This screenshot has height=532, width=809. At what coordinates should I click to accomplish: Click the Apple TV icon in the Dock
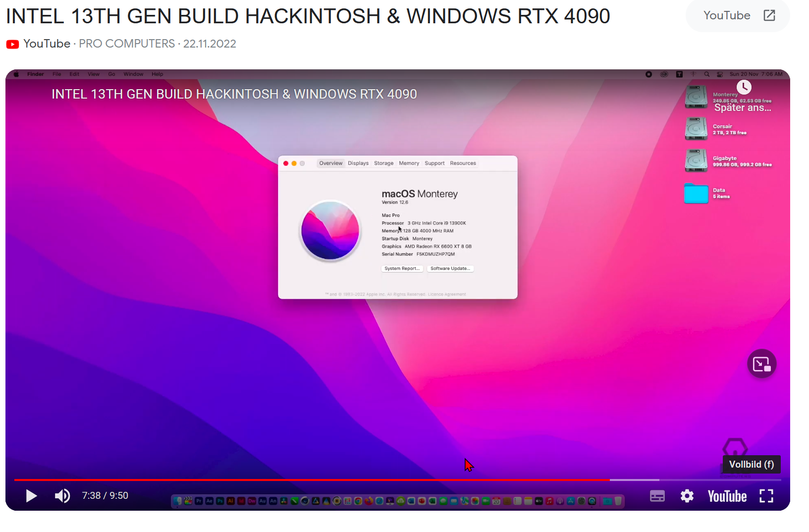539,501
